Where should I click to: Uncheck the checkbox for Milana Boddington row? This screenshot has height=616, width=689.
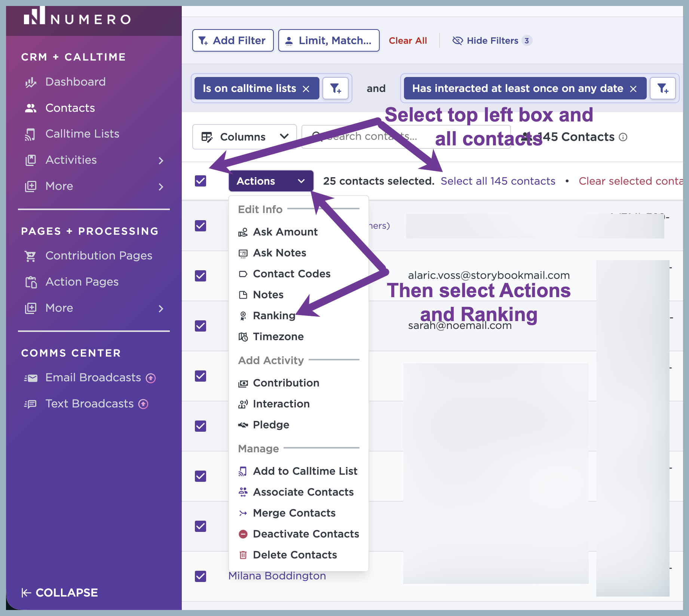(x=200, y=576)
